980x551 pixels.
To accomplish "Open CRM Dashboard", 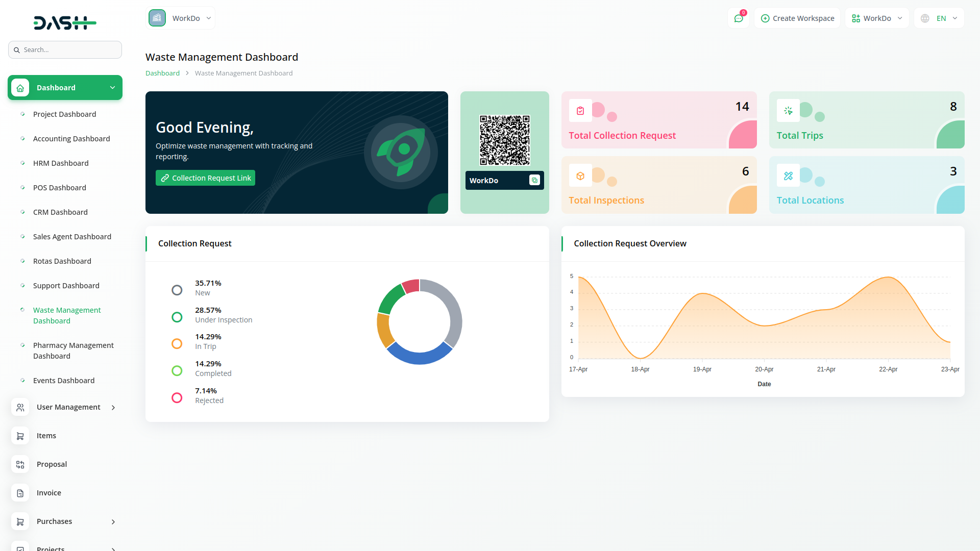I will tap(60, 212).
